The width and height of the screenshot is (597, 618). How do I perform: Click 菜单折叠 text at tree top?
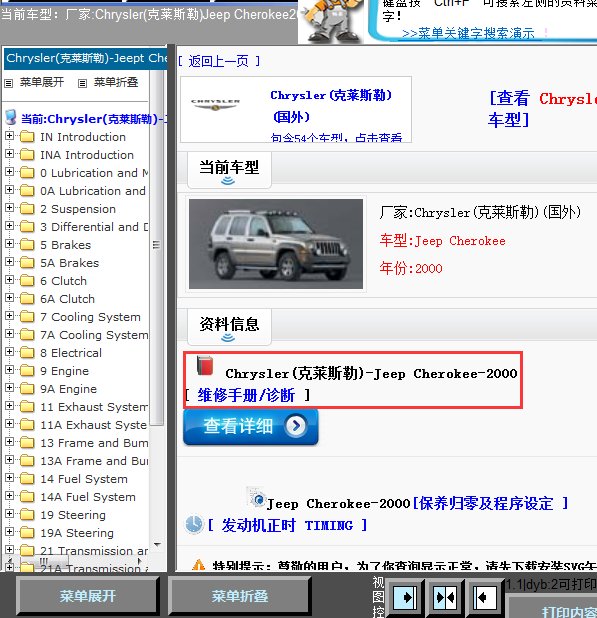(116, 82)
